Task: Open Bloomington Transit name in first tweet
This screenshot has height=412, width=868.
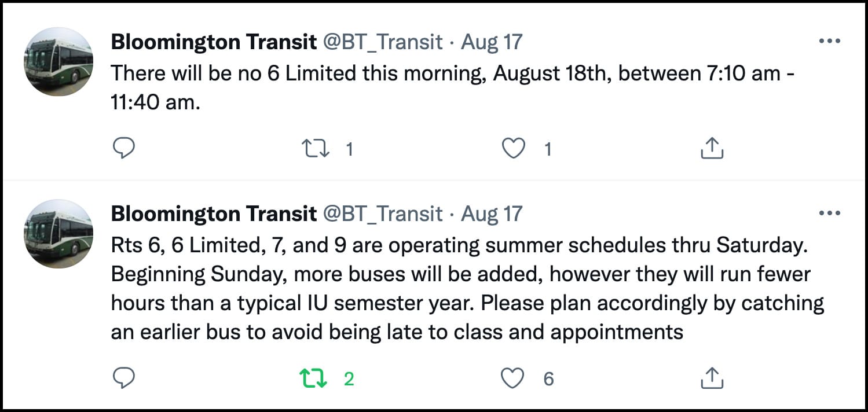Action: 214,42
